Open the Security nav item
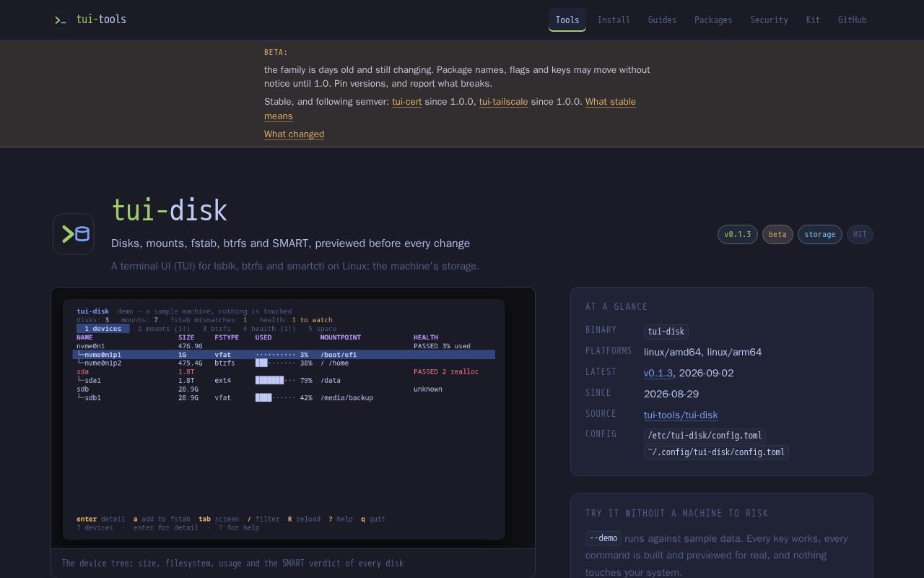924x578 pixels. coord(769,20)
